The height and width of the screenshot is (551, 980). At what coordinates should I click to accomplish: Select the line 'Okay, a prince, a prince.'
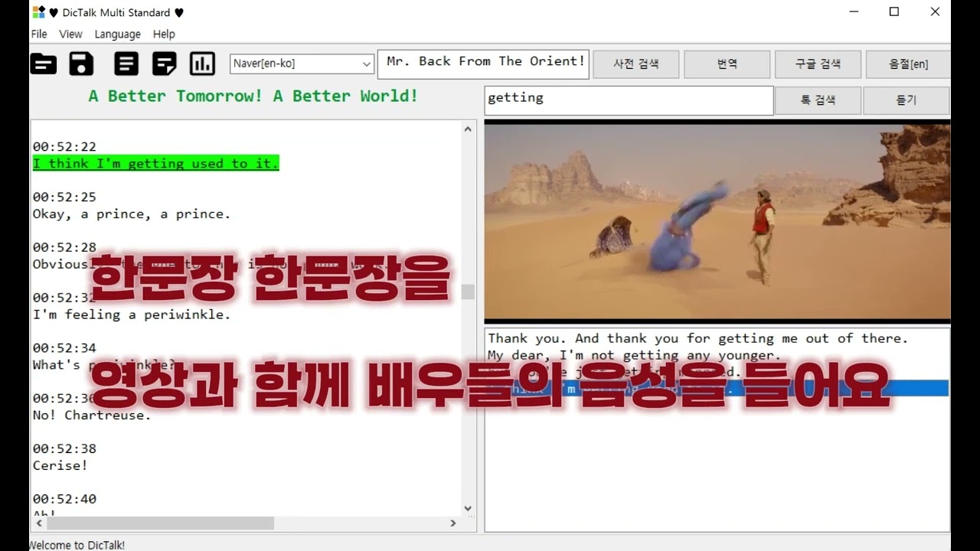(x=131, y=214)
